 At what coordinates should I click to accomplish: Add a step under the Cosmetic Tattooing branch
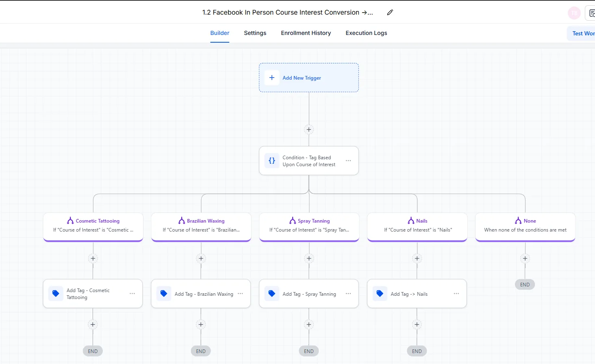point(93,258)
